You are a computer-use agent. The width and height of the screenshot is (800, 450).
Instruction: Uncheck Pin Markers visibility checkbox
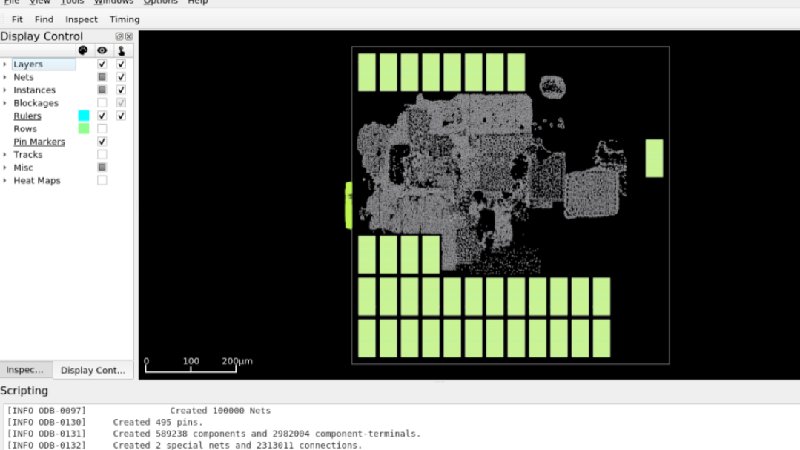pos(102,141)
